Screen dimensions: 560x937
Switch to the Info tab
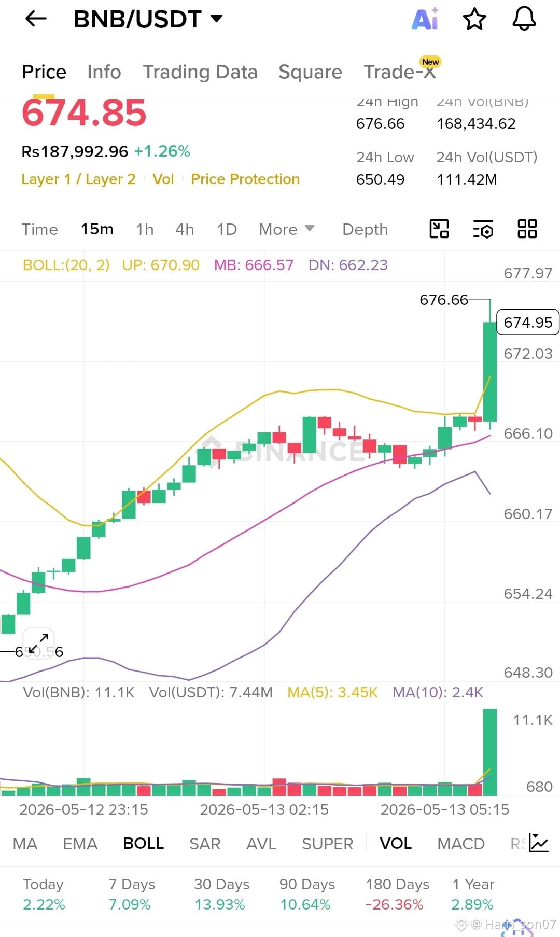click(104, 72)
